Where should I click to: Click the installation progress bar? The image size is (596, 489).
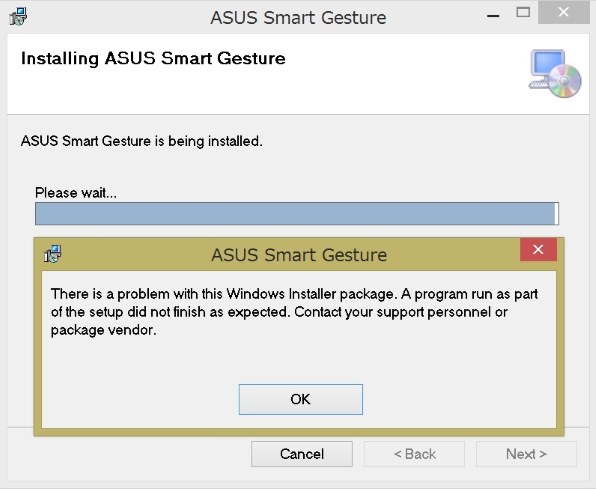(x=297, y=214)
